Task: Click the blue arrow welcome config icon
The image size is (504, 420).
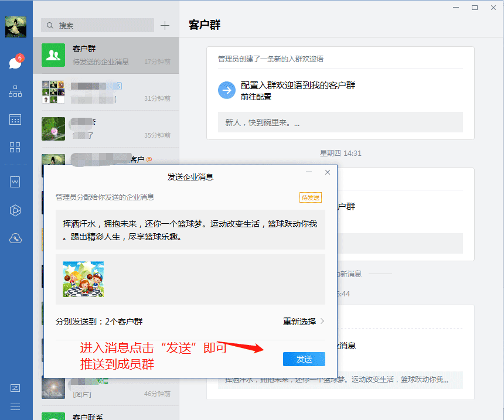Action: (x=226, y=91)
